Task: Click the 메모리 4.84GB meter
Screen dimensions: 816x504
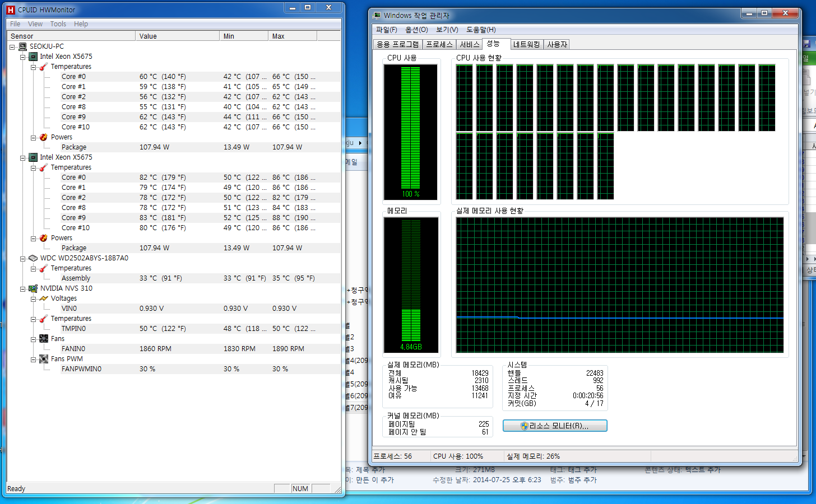Action: tap(411, 284)
